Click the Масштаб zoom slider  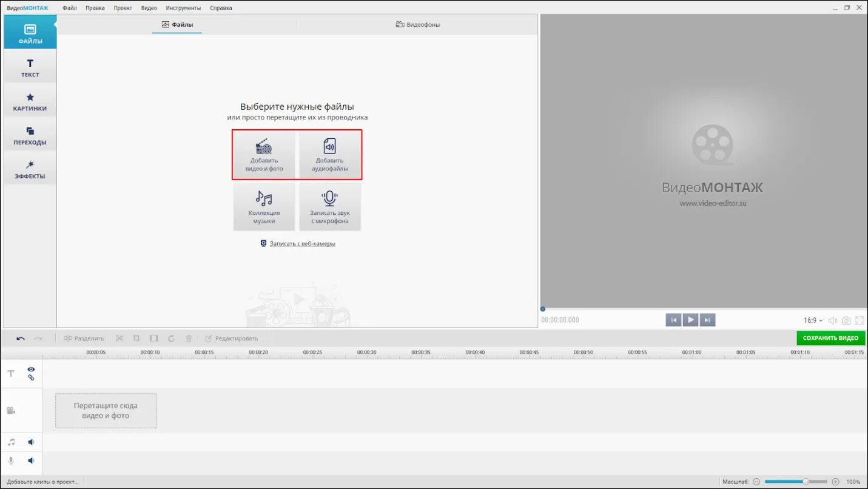[x=797, y=482]
